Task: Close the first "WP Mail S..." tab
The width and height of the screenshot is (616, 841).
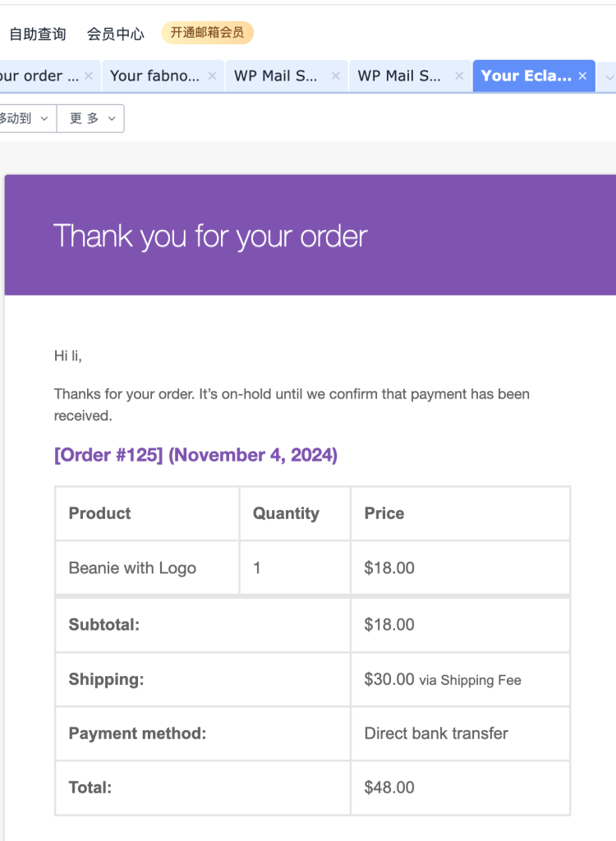Action: [x=335, y=76]
